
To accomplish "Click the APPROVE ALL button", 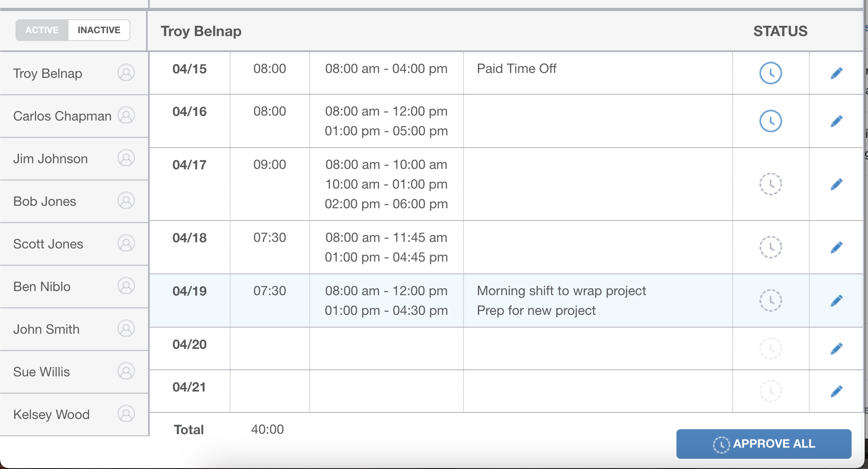I will coord(764,444).
